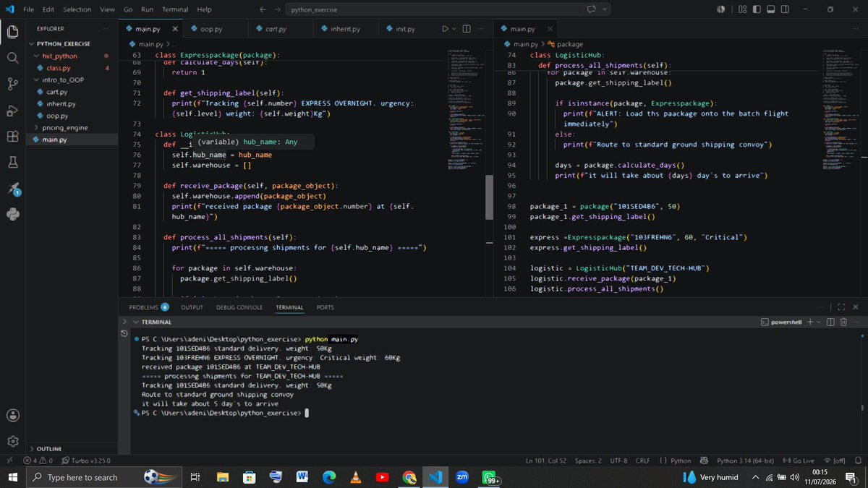
Task: Toggle the Primary Side Bar layout button
Action: tap(757, 9)
